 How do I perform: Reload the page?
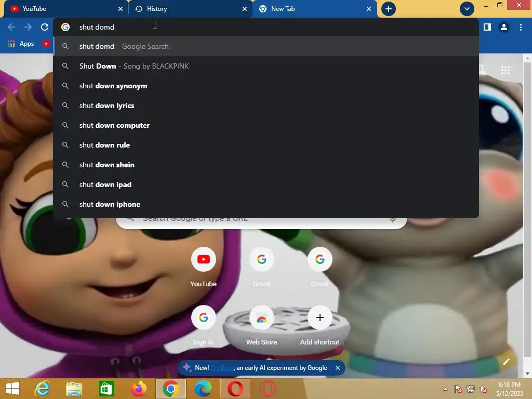[45, 27]
